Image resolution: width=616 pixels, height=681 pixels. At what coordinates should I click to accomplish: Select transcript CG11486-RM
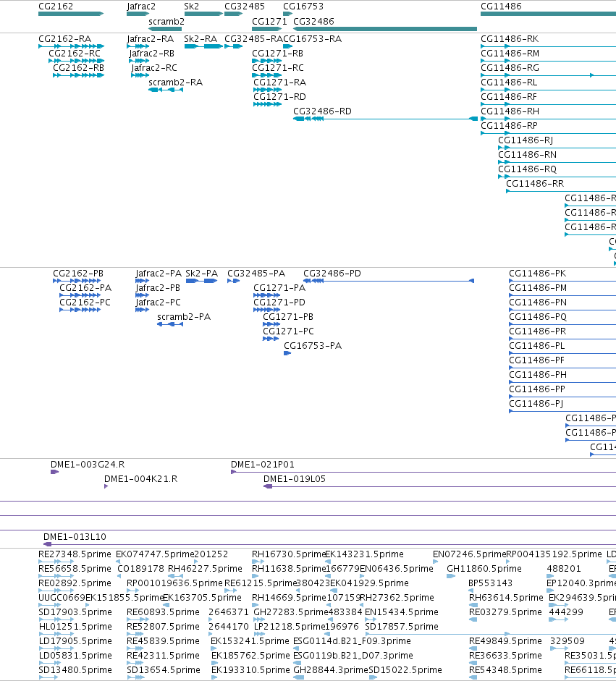pyautogui.click(x=548, y=61)
